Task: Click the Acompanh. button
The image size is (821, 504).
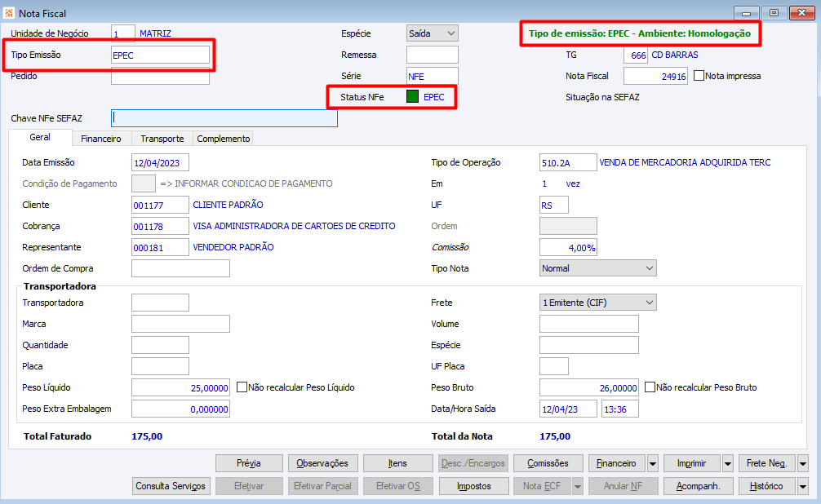Action: pos(698,486)
